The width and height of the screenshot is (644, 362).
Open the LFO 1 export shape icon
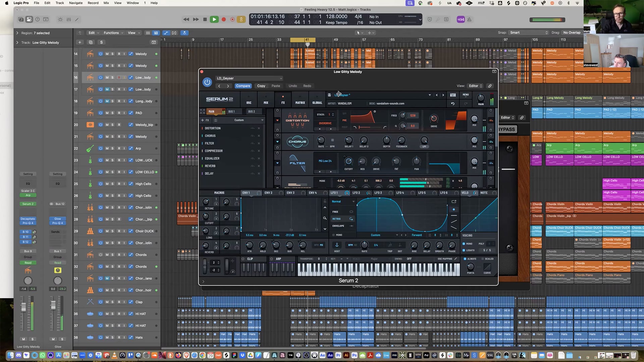tap(454, 201)
